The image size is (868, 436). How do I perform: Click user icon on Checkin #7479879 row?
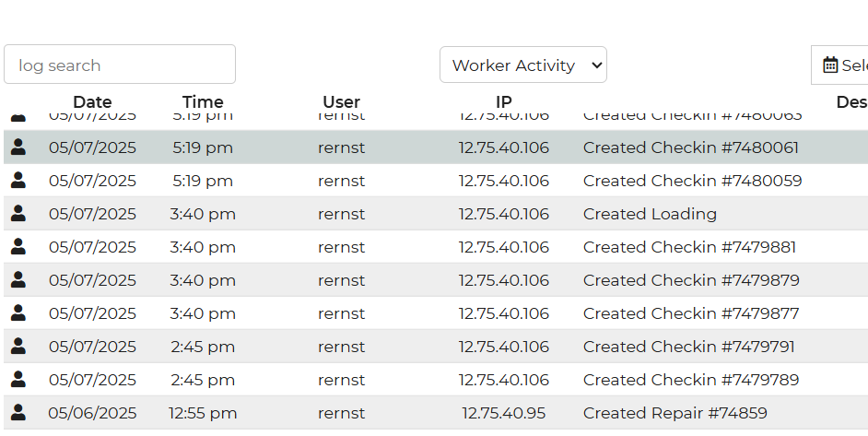tap(18, 279)
